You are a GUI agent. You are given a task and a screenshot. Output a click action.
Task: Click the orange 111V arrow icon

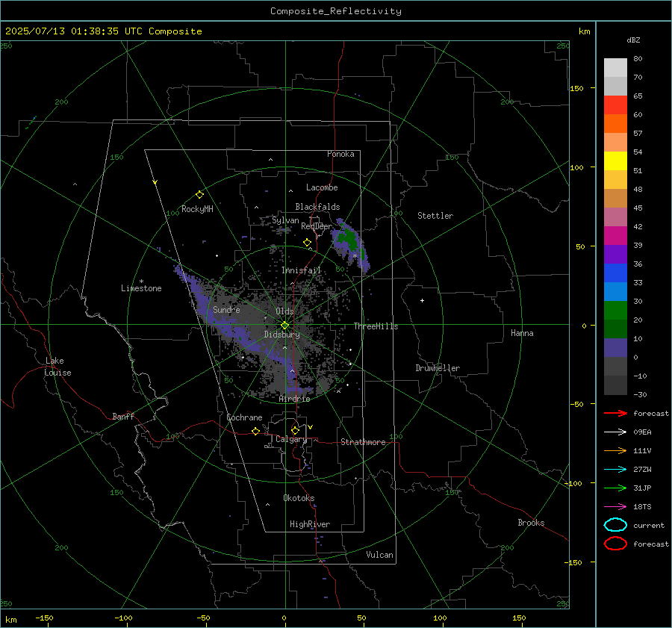click(x=615, y=450)
